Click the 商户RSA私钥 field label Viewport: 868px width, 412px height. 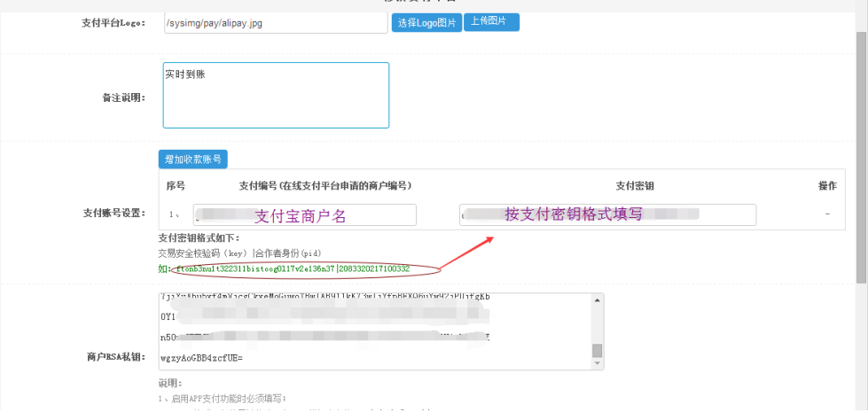click(x=115, y=356)
